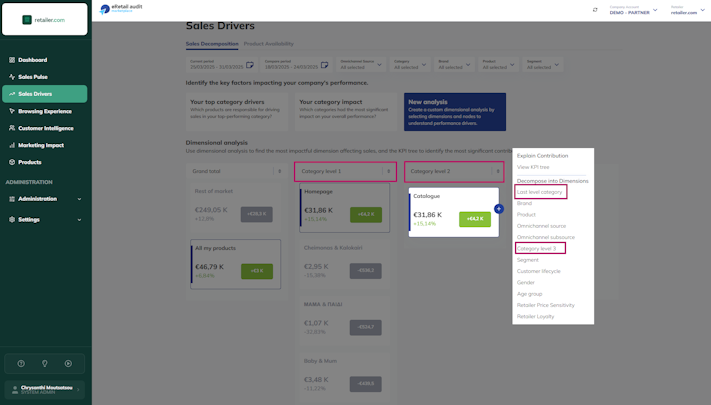Click the lightbulb tips icon

[44, 363]
